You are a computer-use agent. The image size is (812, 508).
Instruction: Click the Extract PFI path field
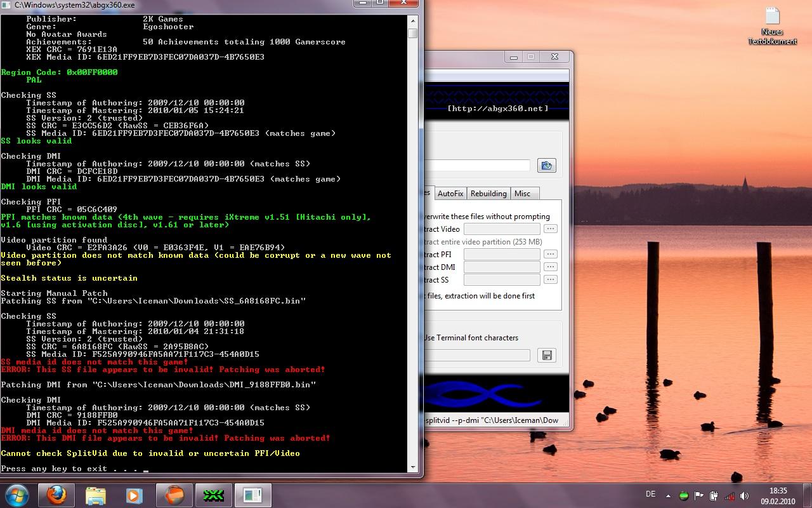[x=502, y=254]
